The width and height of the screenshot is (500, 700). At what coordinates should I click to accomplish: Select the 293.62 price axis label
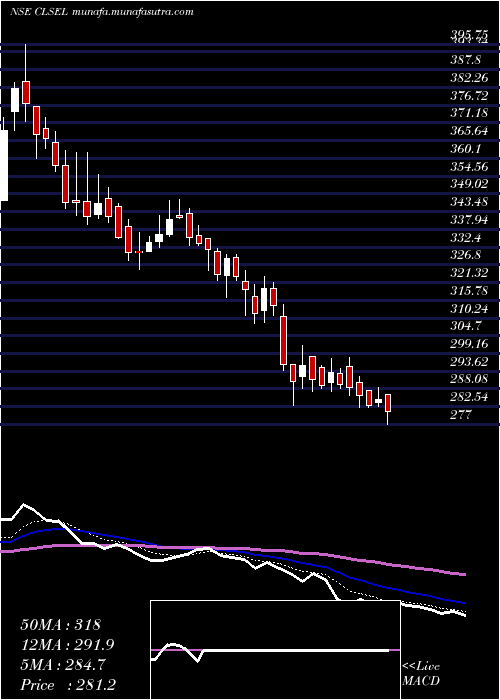[x=469, y=361]
